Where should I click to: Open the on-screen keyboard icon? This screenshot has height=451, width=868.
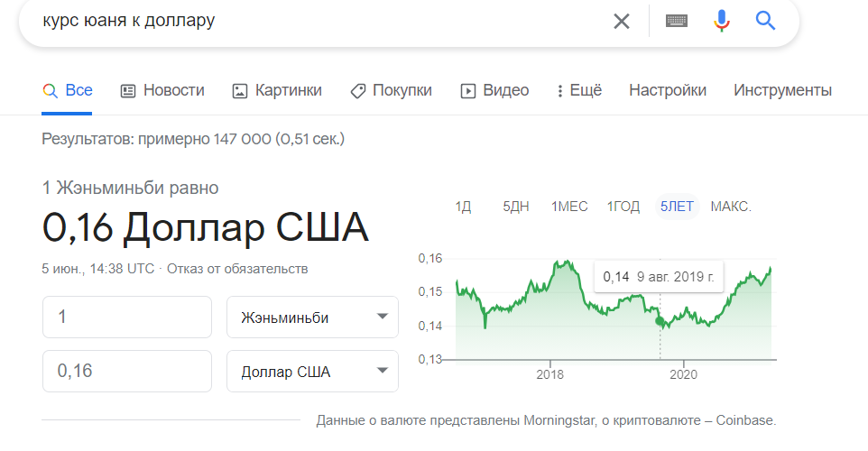(x=677, y=21)
